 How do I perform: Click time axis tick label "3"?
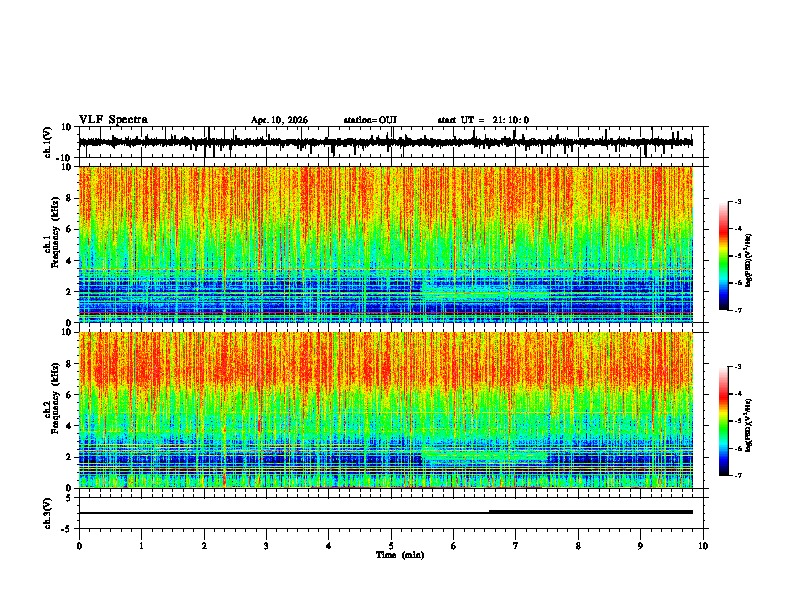click(266, 546)
